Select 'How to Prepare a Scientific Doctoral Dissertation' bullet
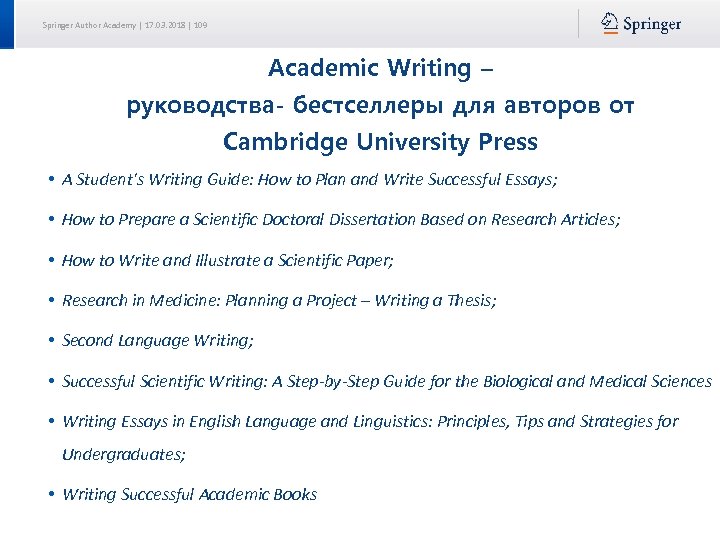The width and height of the screenshot is (720, 540). pyautogui.click(x=341, y=219)
